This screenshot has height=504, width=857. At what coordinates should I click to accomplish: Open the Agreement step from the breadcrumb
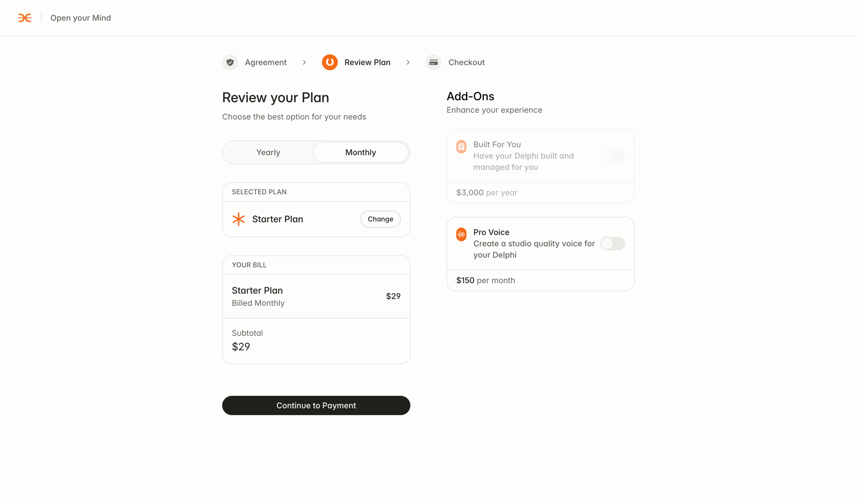265,62
